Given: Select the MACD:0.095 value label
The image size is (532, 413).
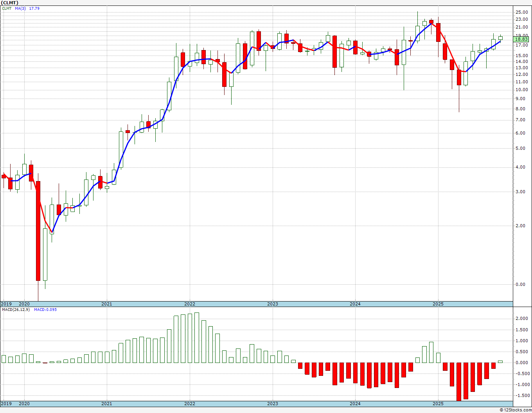Looking at the screenshot, I should click(x=45, y=309).
